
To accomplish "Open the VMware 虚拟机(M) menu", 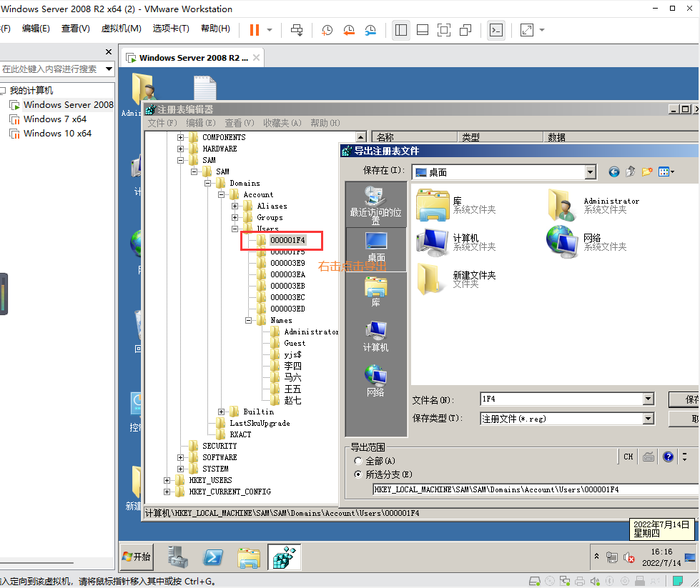I will 121,29.
